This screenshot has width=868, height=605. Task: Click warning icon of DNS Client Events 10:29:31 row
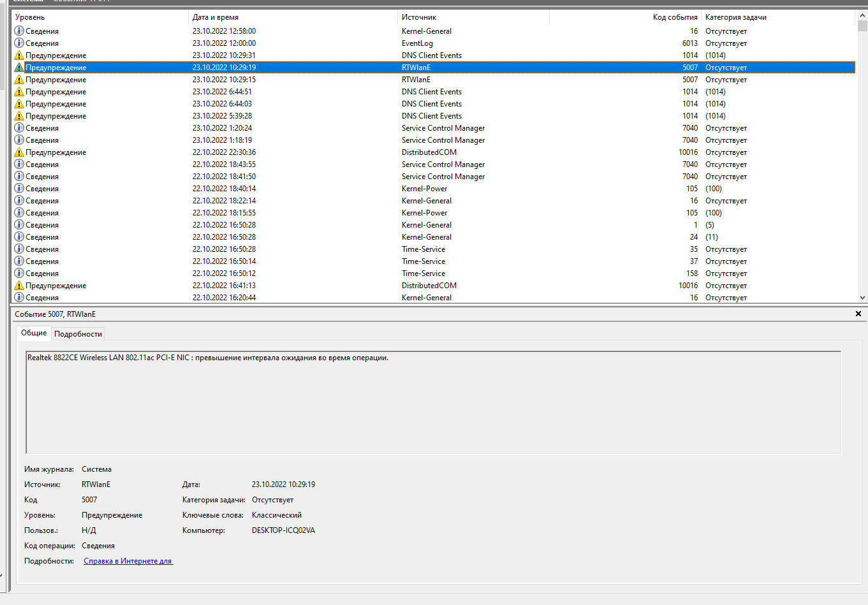19,55
